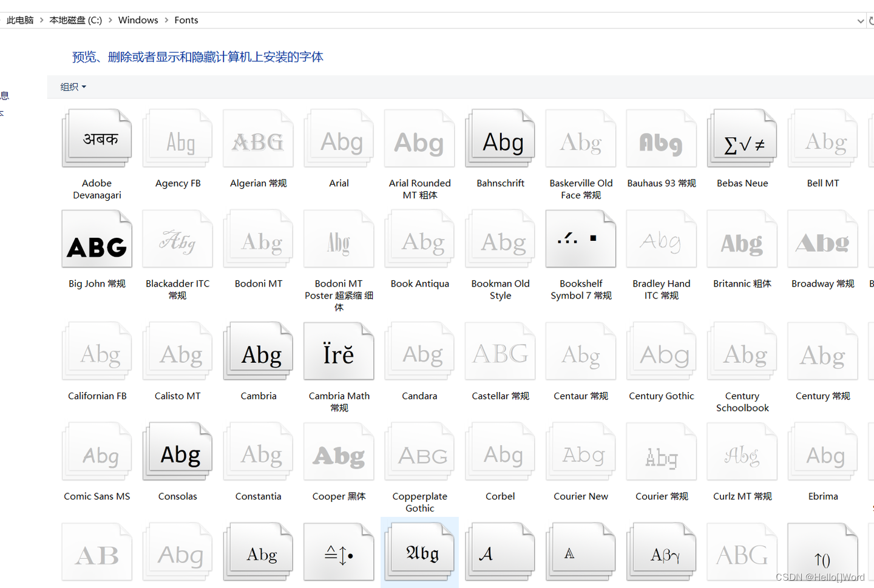Select the Bebas Neue font icon

point(742,138)
